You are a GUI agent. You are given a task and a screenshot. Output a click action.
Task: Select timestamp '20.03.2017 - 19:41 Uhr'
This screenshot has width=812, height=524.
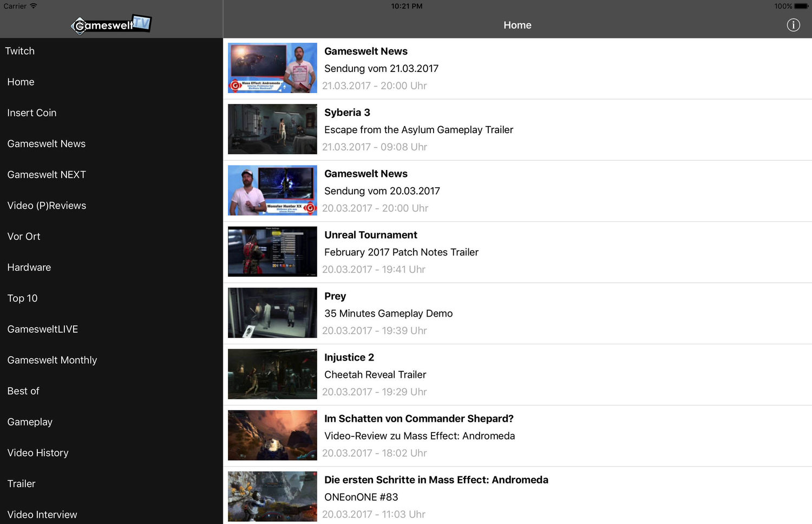pyautogui.click(x=374, y=269)
